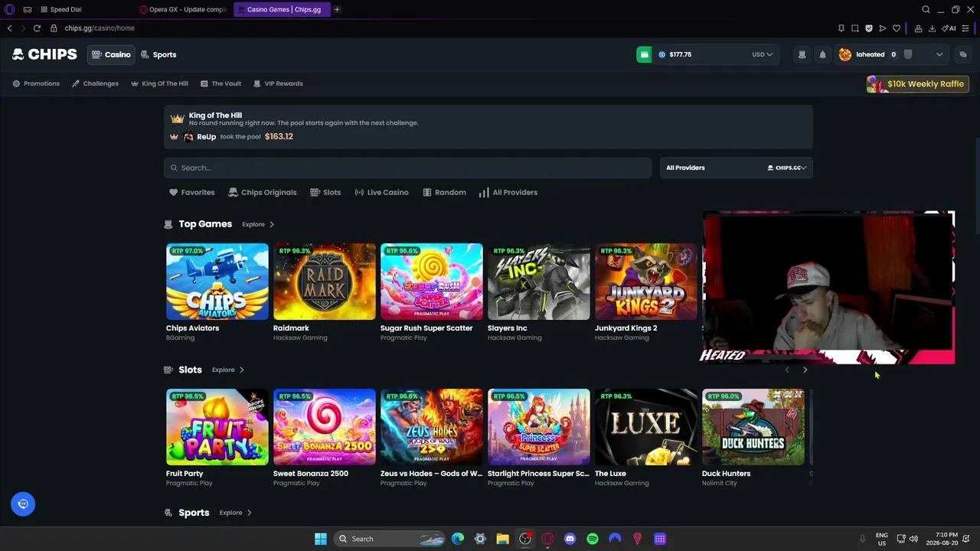Open the All Providers filter dropdown
Screen dimensions: 980x551
click(737, 168)
